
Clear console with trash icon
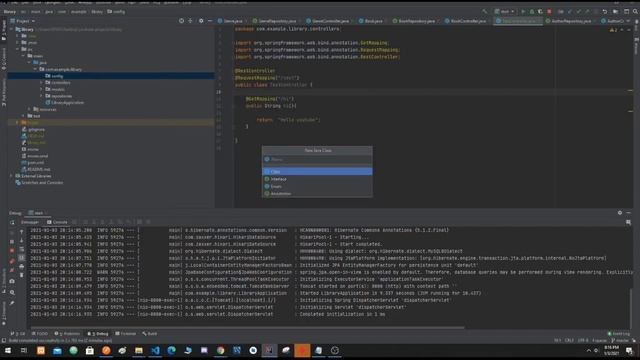[22, 275]
